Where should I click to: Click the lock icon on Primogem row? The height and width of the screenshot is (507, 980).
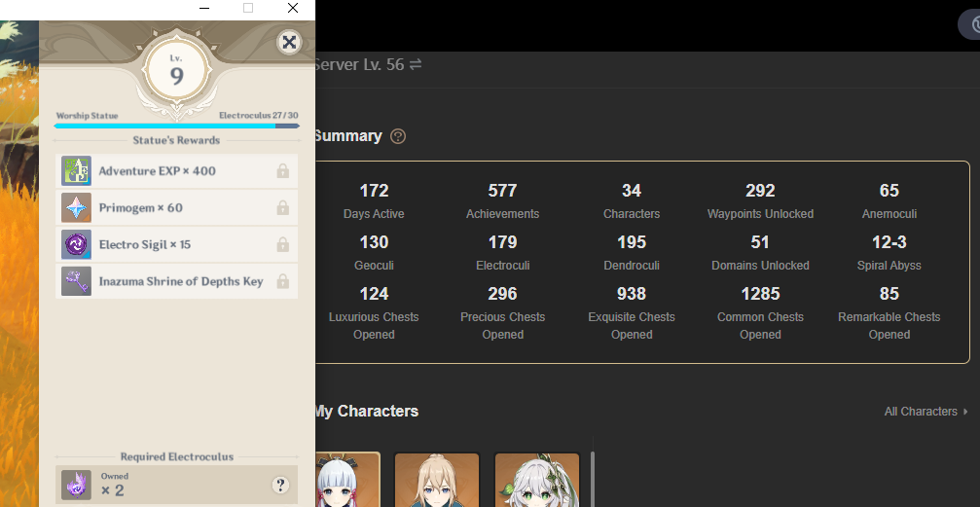click(282, 208)
